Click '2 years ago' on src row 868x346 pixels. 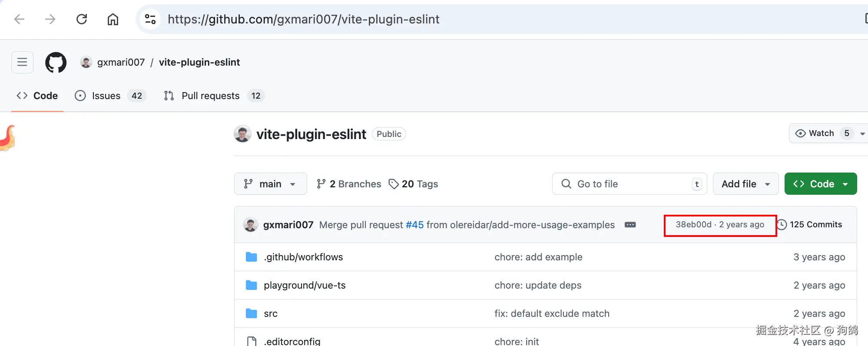coord(819,313)
